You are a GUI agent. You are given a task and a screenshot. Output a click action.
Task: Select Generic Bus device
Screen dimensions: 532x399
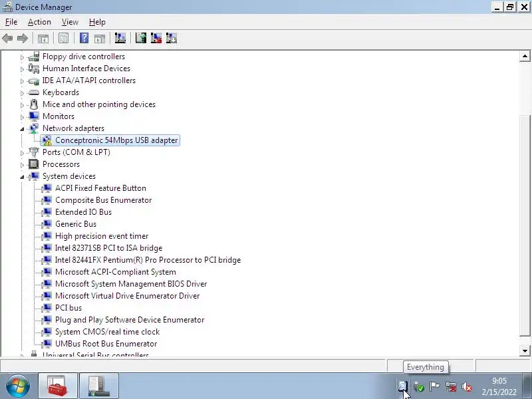(x=76, y=224)
